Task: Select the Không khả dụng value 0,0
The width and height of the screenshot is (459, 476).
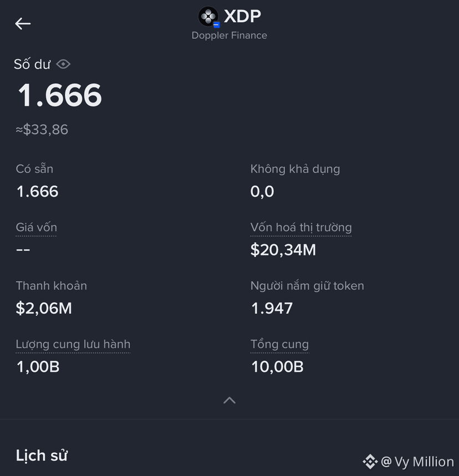Action: coord(262,192)
